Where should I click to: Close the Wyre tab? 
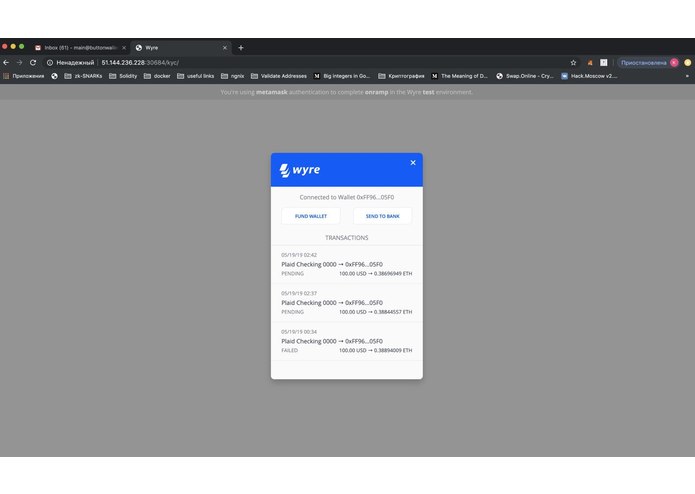pos(225,47)
